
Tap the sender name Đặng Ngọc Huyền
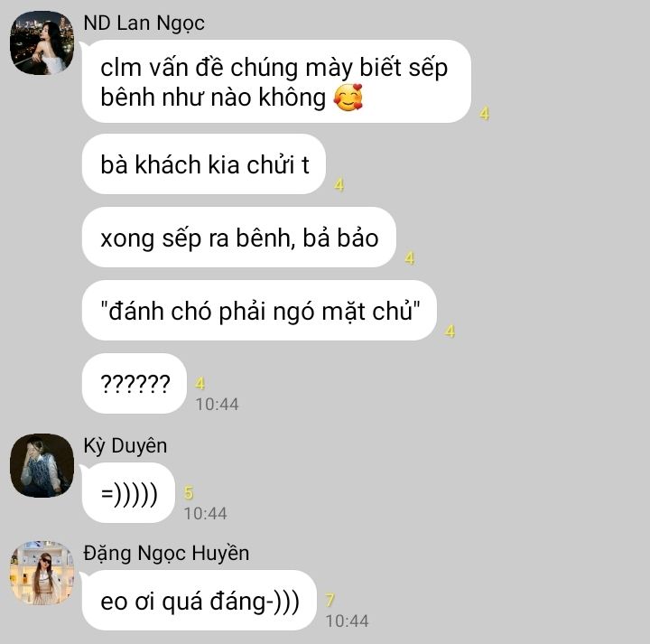[x=166, y=553]
